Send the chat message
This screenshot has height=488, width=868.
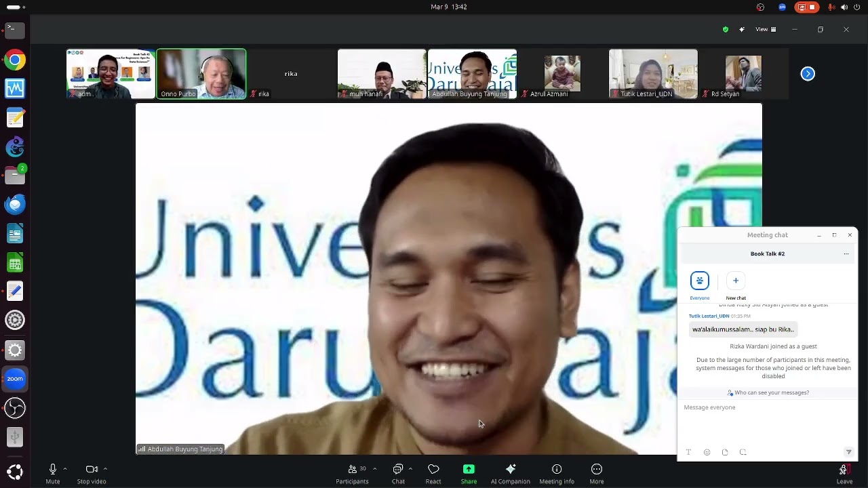coord(848,452)
